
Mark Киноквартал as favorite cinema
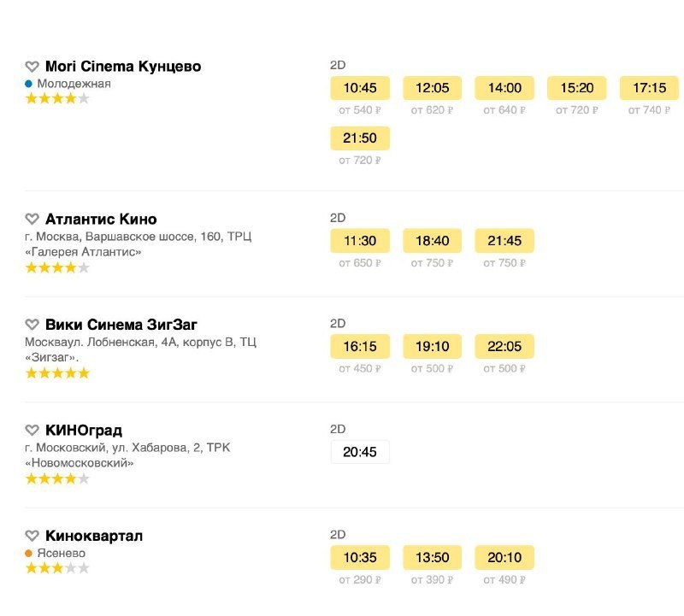coord(32,536)
